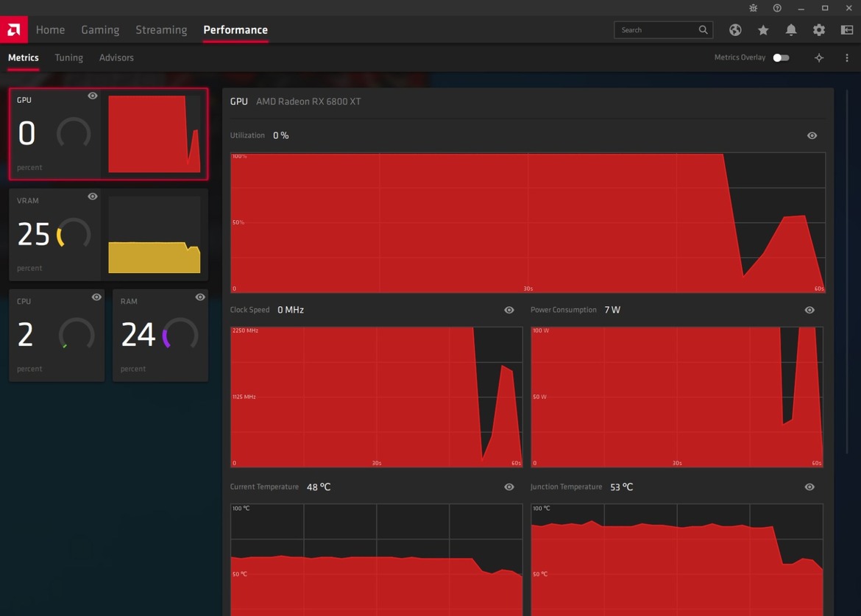Toggle visibility eye on RAM card
Image resolution: width=861 pixels, height=616 pixels.
[x=200, y=297]
